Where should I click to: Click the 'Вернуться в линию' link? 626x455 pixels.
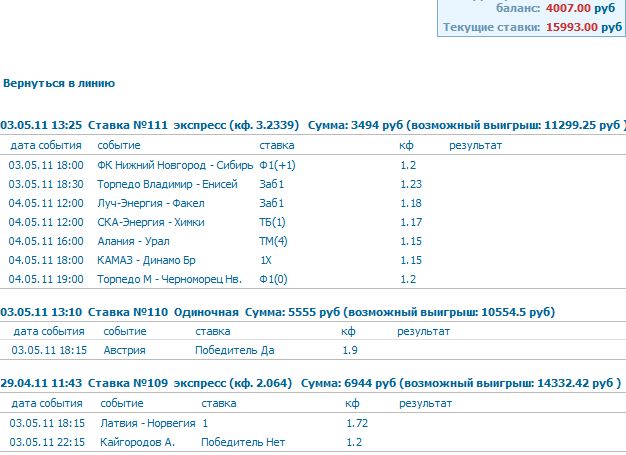[x=59, y=83]
